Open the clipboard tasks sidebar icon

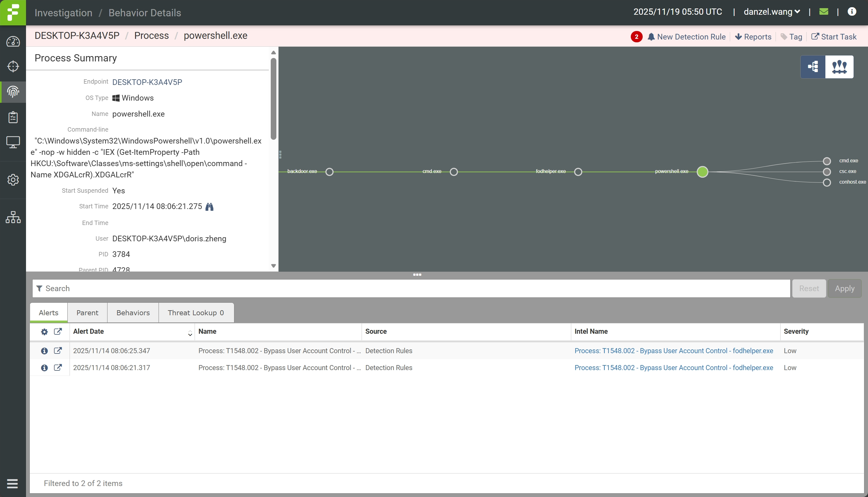pyautogui.click(x=13, y=117)
